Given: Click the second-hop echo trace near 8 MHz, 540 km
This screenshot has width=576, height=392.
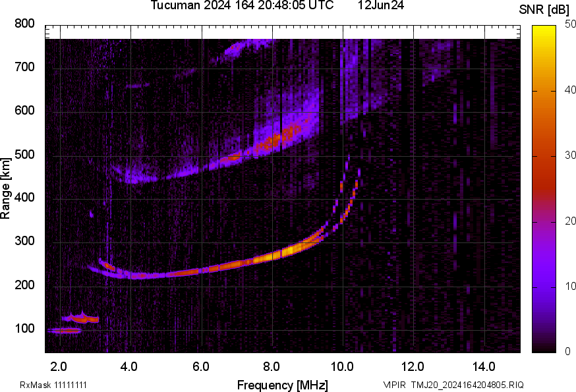Looking at the screenshot, I should coord(274,142).
